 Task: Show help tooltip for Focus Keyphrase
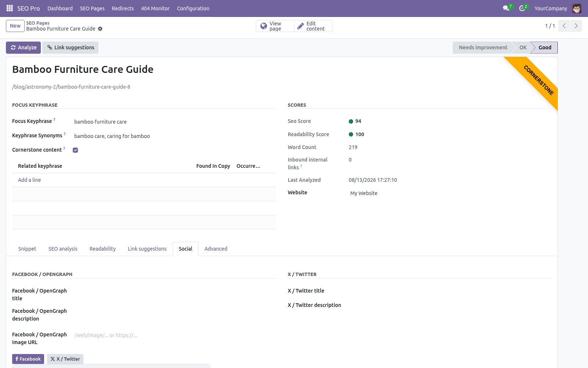[x=54, y=120]
